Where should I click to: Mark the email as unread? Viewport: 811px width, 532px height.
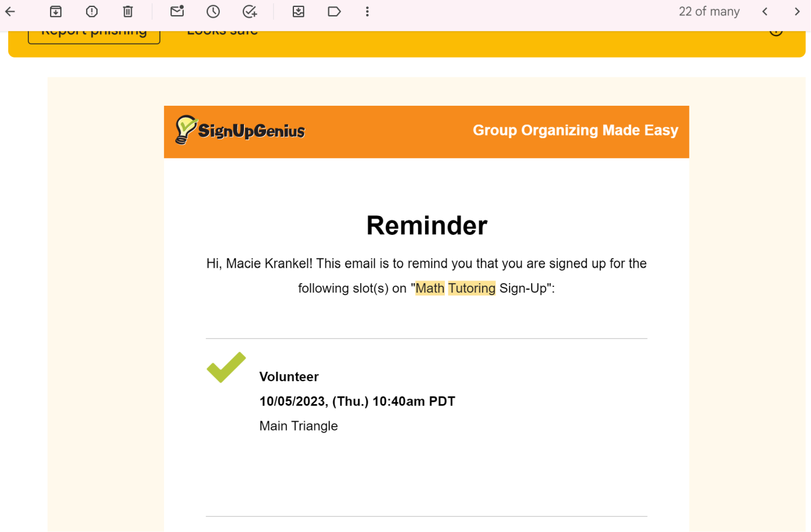pyautogui.click(x=177, y=11)
